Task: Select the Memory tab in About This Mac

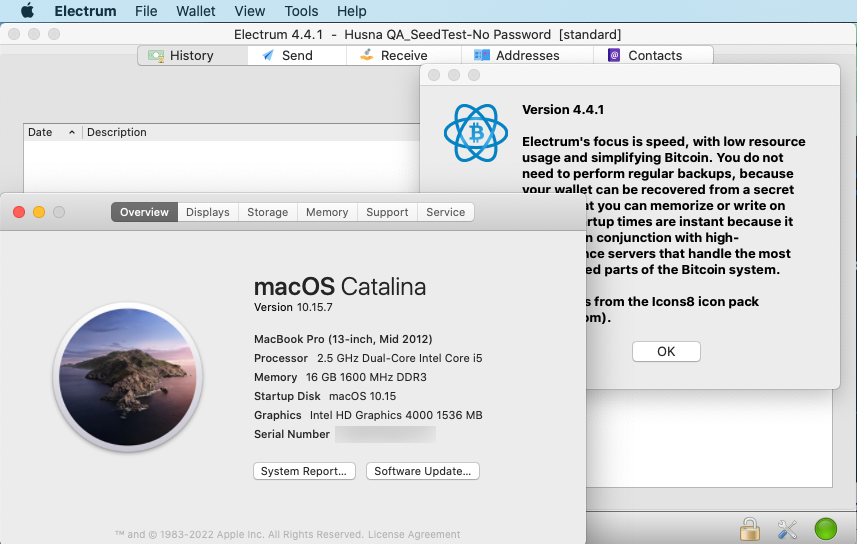Action: pos(327,212)
